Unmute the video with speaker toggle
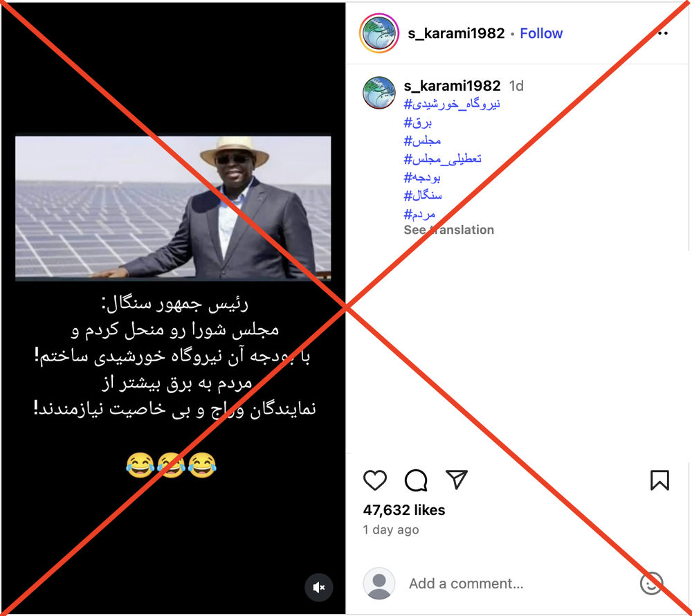This screenshot has width=692, height=616. (x=318, y=588)
